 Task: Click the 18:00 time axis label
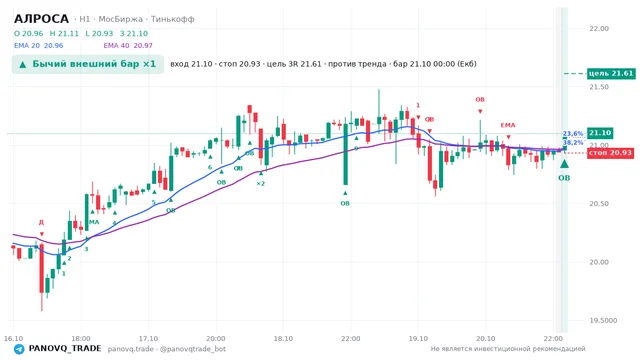click(x=81, y=338)
